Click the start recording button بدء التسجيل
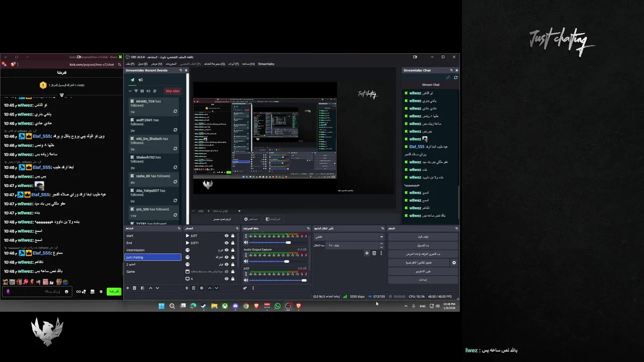This screenshot has width=644, height=362. 423,245
